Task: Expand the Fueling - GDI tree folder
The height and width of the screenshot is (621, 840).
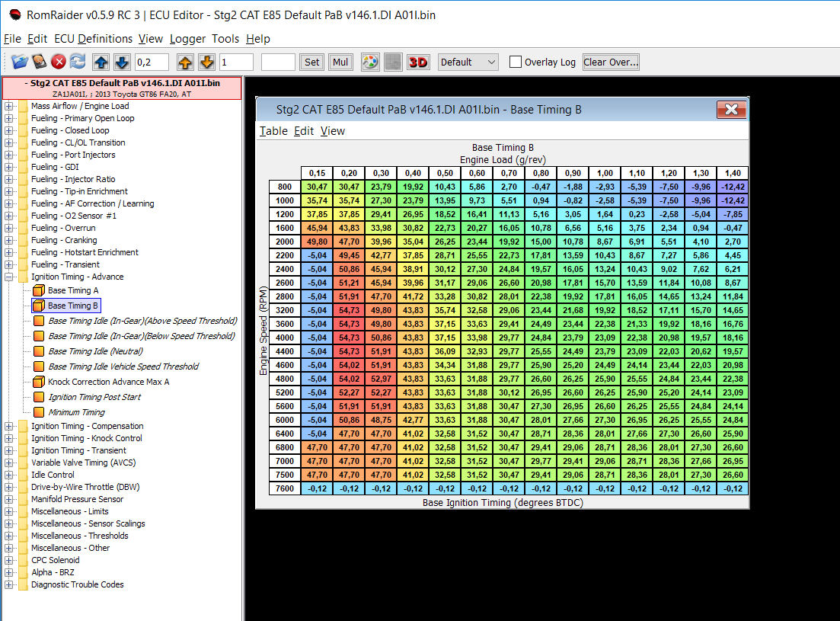Action: pos(9,167)
